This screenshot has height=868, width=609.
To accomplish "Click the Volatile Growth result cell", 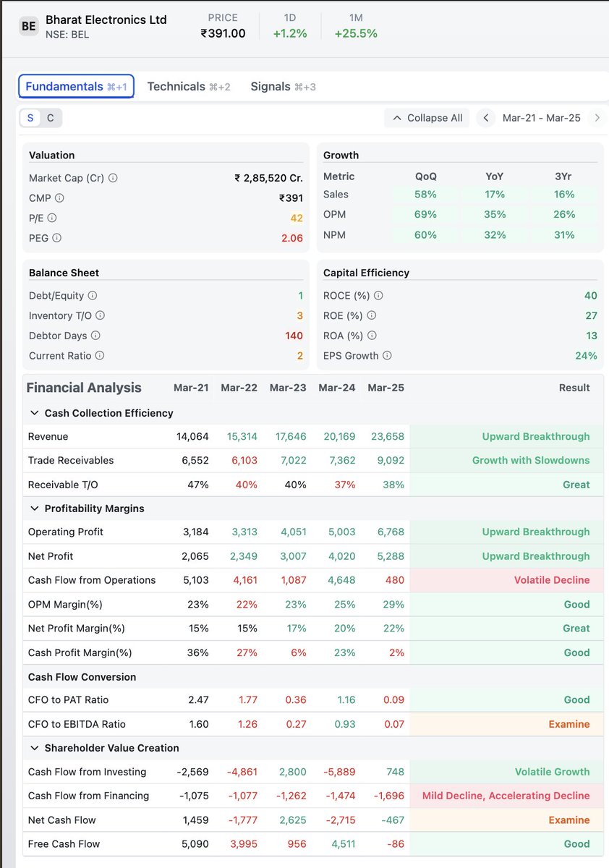I will point(506,772).
